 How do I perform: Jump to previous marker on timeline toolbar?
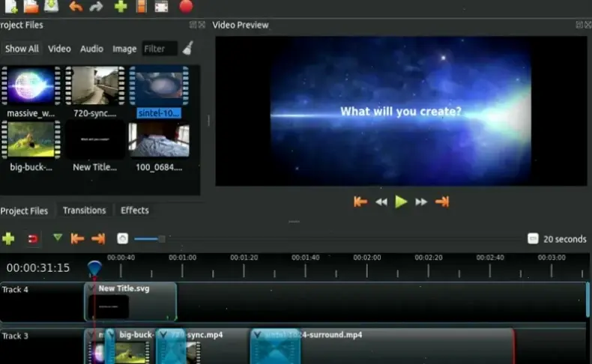[77, 239]
